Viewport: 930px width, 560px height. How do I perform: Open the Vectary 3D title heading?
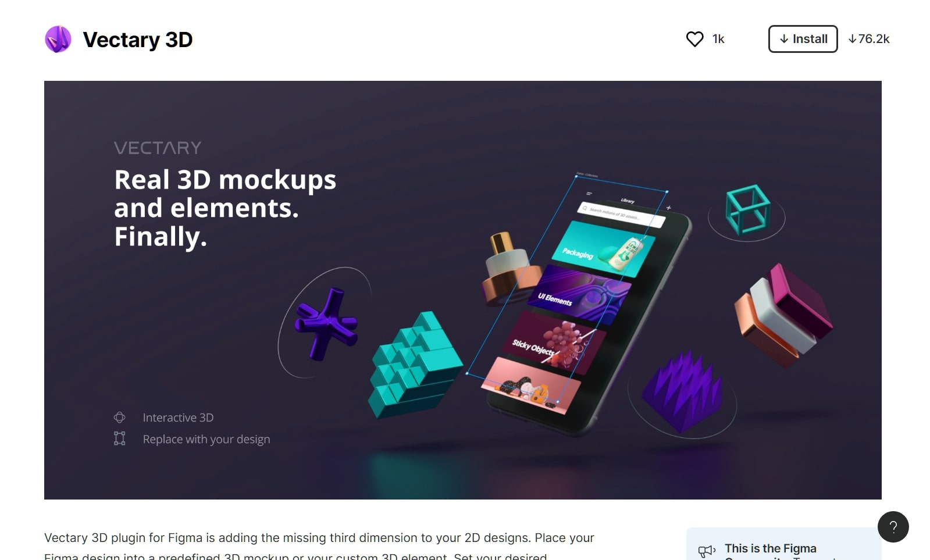(138, 40)
